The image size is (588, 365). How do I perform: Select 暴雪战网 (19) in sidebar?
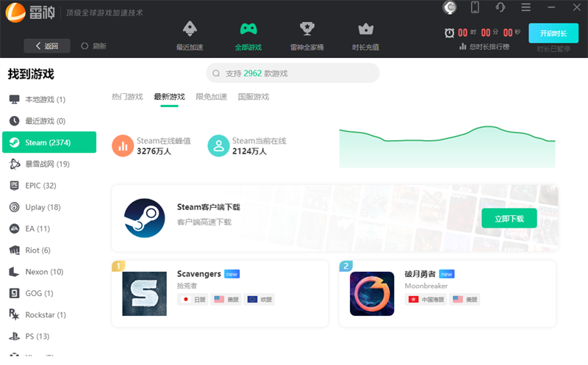[48, 164]
